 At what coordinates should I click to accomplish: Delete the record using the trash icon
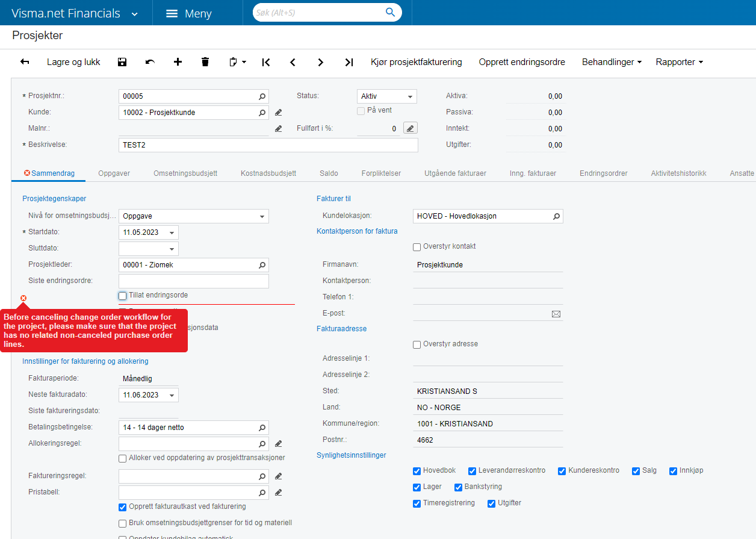click(205, 61)
